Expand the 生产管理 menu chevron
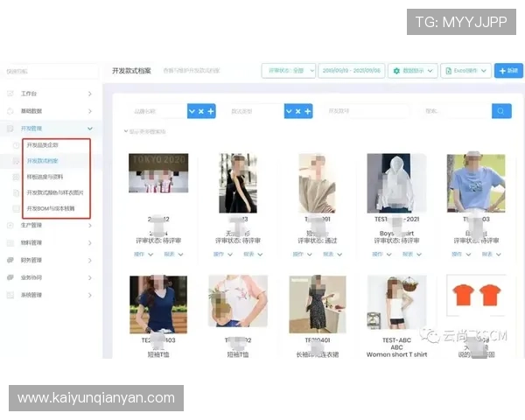The width and height of the screenshot is (525, 420). click(x=90, y=225)
